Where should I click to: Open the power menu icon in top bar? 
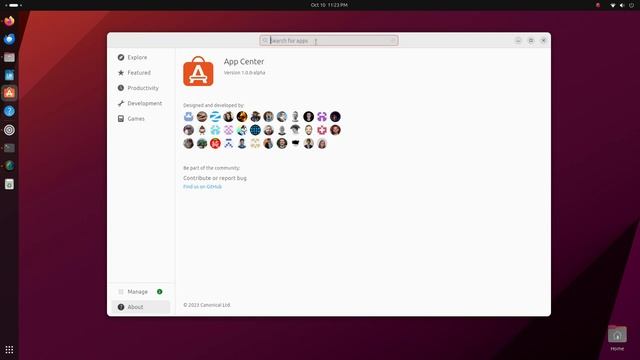(x=631, y=5)
